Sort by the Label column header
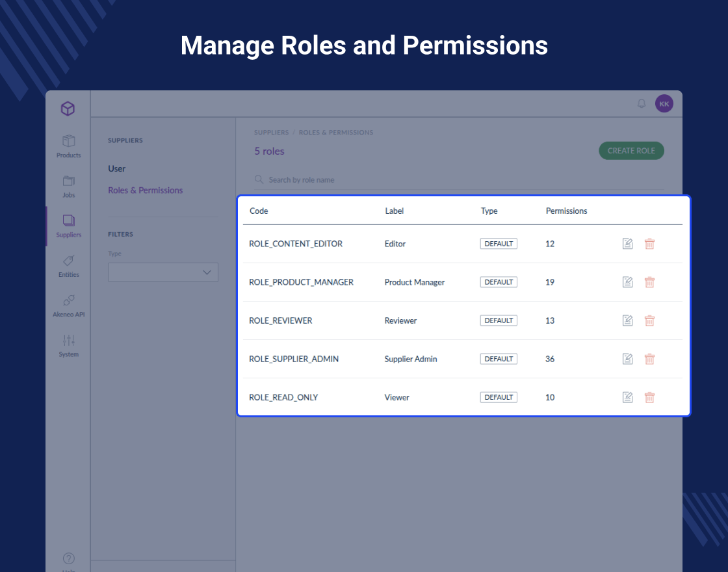 (394, 211)
